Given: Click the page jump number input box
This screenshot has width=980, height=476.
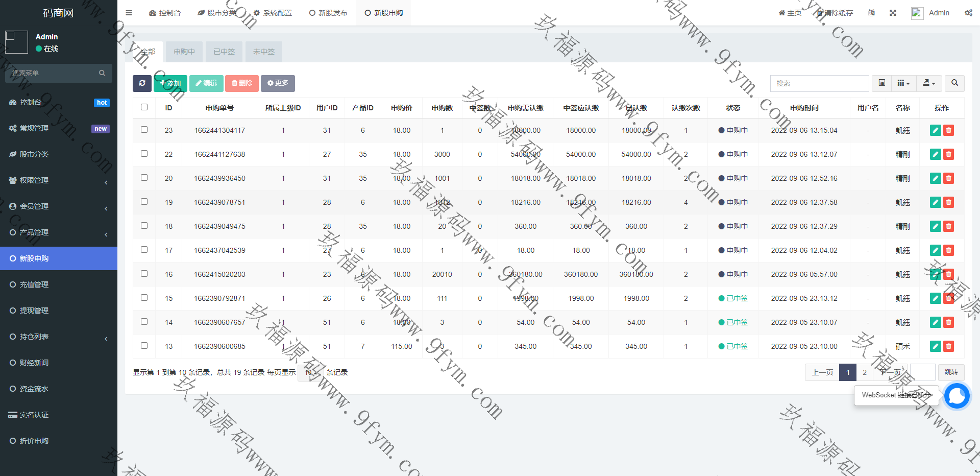Looking at the screenshot, I should tap(922, 372).
